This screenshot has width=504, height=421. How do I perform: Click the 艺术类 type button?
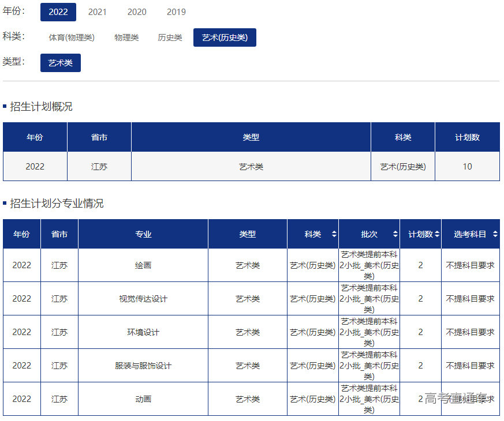pos(60,63)
